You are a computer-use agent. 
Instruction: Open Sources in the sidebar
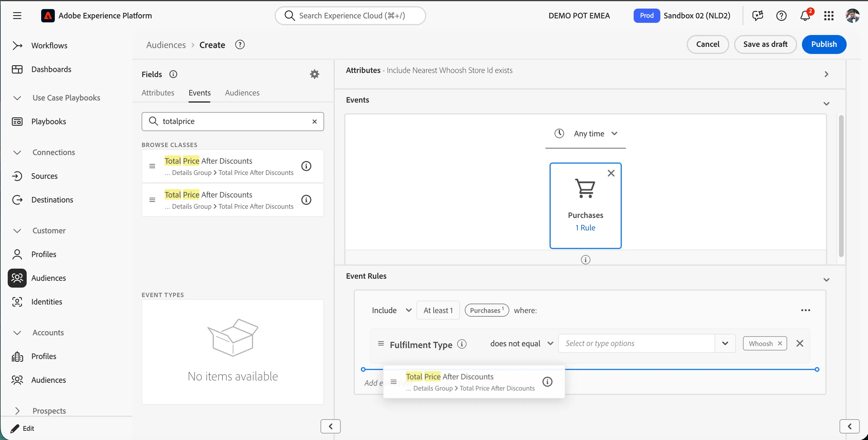[x=44, y=176]
